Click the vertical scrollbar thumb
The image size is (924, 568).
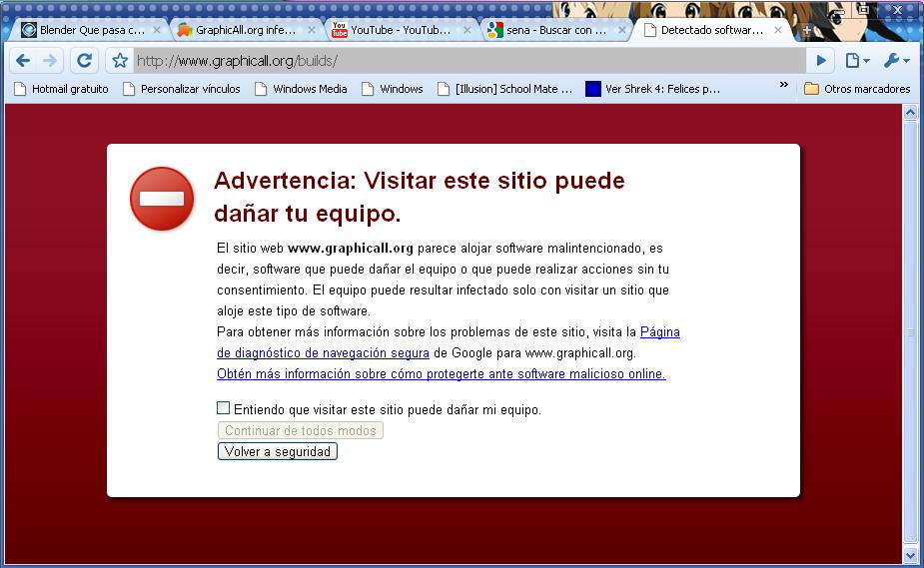click(x=910, y=333)
